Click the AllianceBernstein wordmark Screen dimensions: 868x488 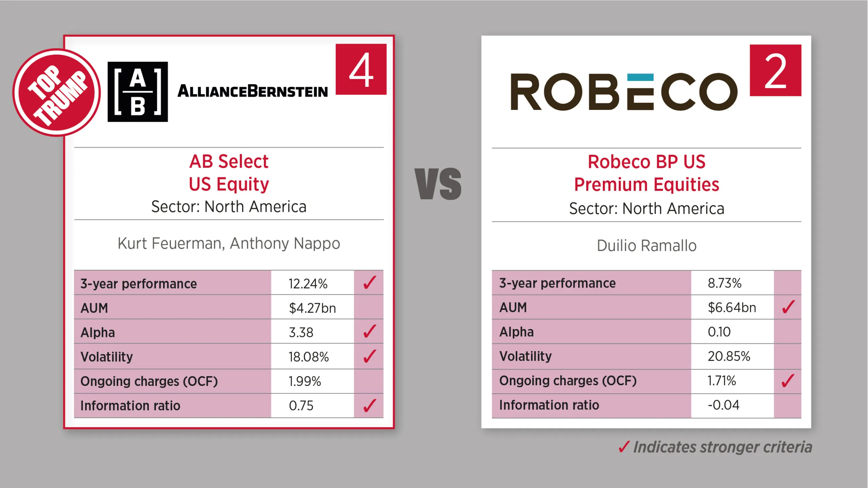point(253,91)
